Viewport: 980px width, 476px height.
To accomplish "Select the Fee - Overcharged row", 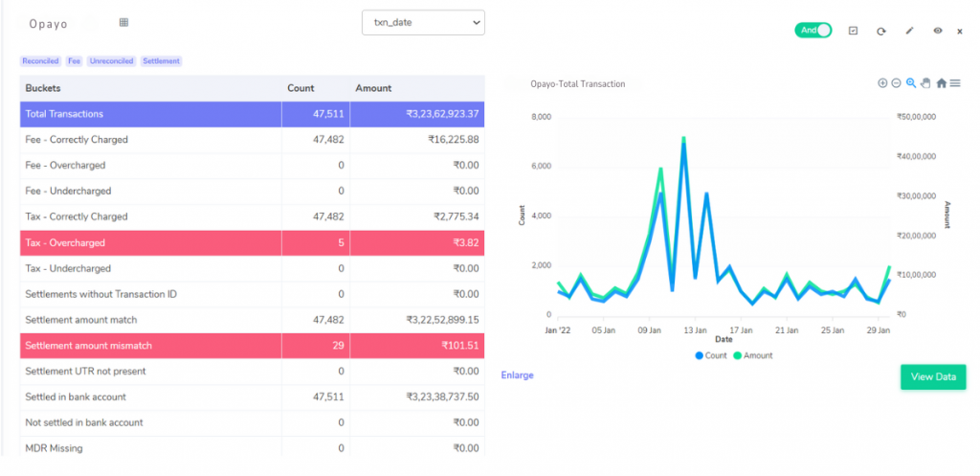I will (x=252, y=166).
